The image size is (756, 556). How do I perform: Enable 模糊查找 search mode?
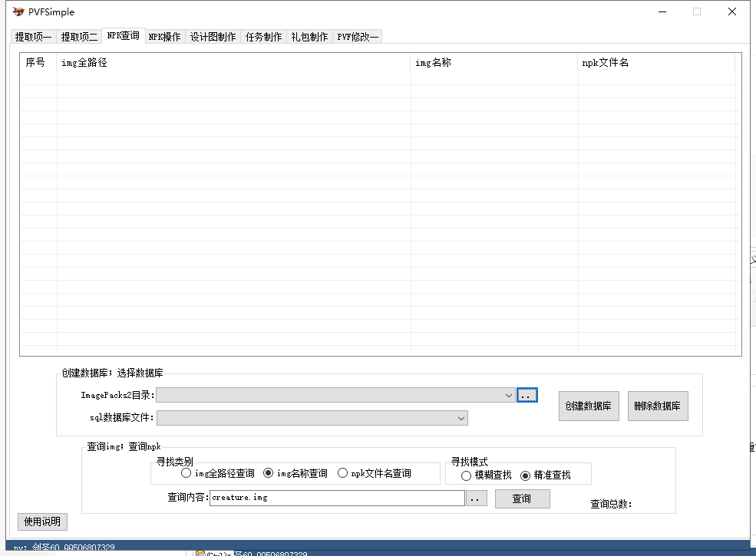tap(467, 475)
